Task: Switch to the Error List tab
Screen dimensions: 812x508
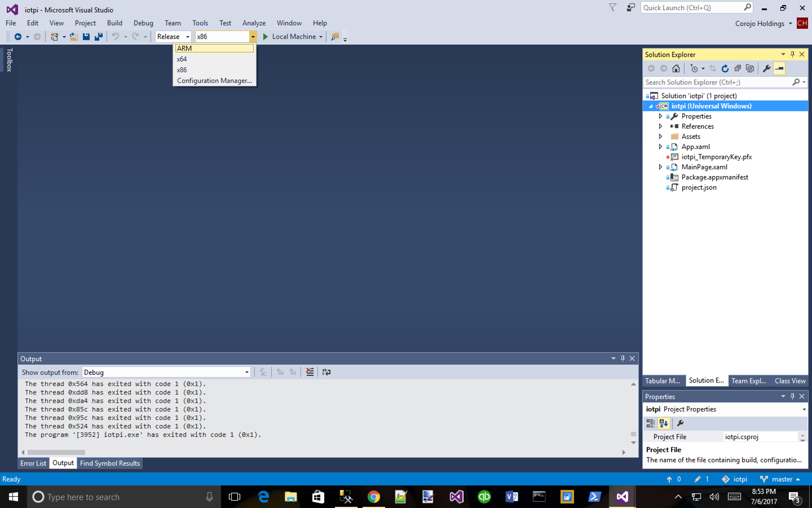Action: [x=33, y=463]
